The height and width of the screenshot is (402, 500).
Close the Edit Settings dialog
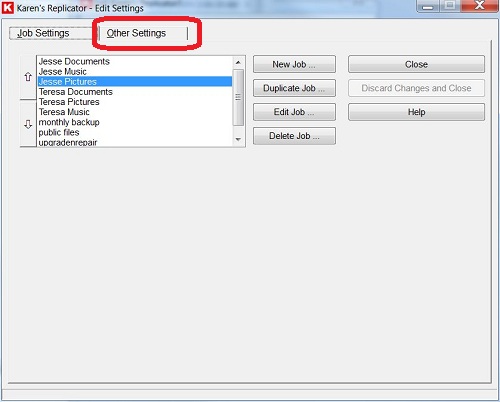(416, 64)
